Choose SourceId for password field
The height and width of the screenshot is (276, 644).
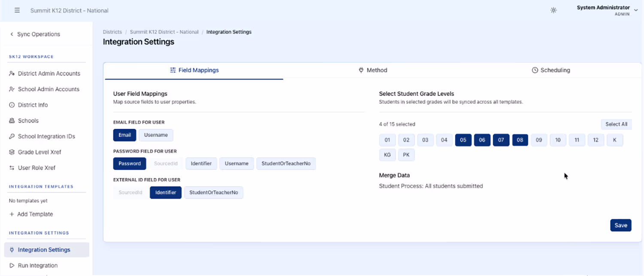pyautogui.click(x=166, y=164)
